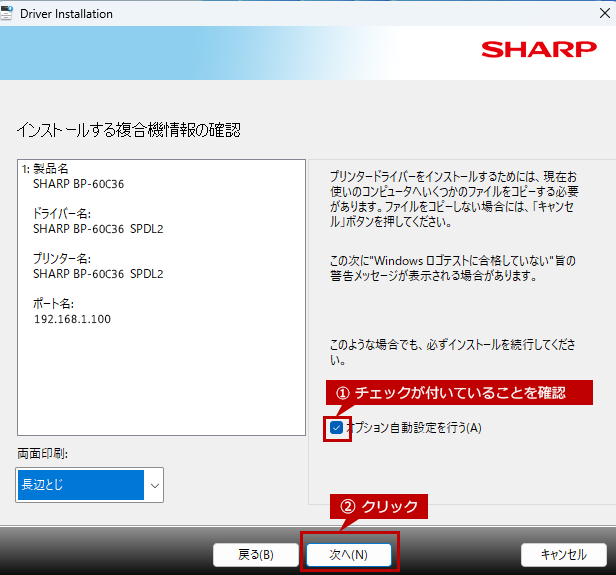Image resolution: width=616 pixels, height=575 pixels.
Task: Select port address 192.168.1.100
Action: pyautogui.click(x=72, y=319)
